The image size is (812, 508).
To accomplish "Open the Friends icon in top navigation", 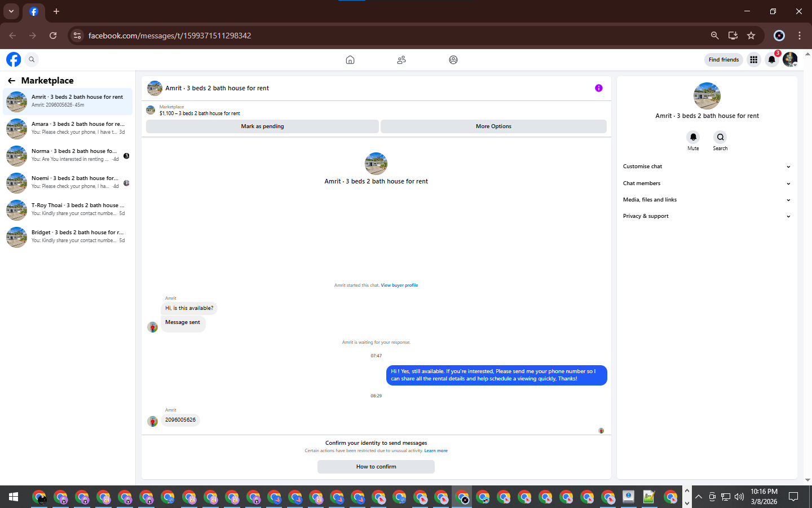I will tap(401, 60).
